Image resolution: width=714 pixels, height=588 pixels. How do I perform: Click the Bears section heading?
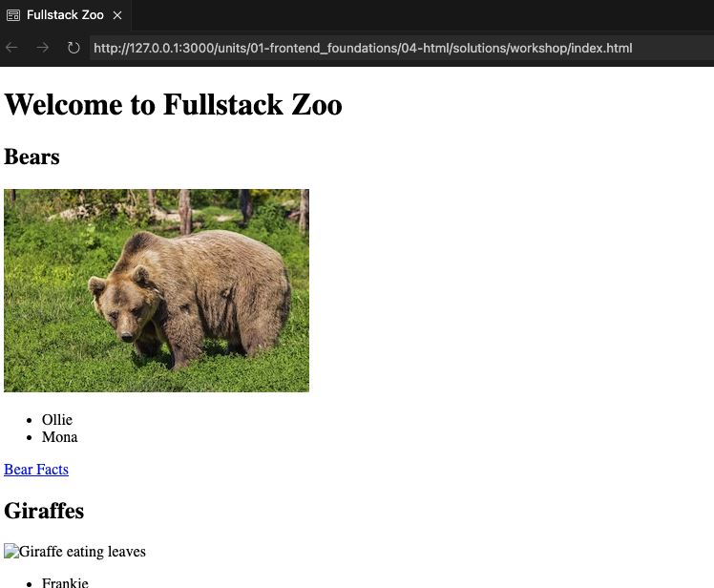tap(31, 157)
